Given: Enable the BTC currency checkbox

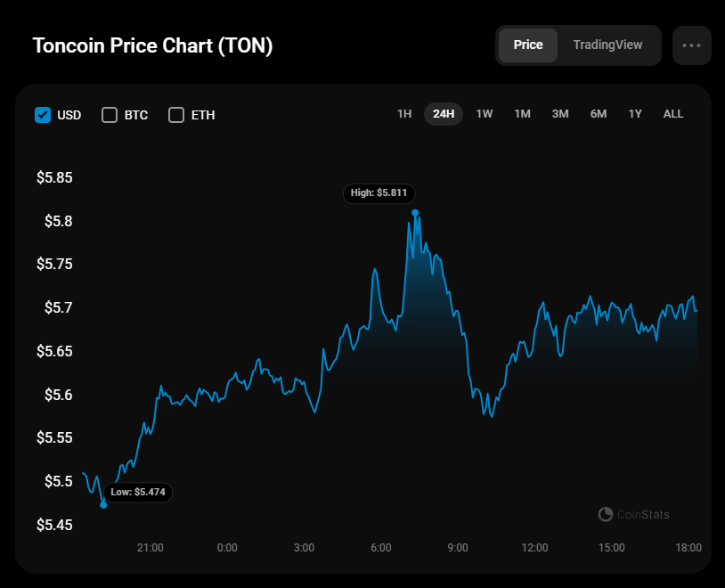Looking at the screenshot, I should click(110, 115).
